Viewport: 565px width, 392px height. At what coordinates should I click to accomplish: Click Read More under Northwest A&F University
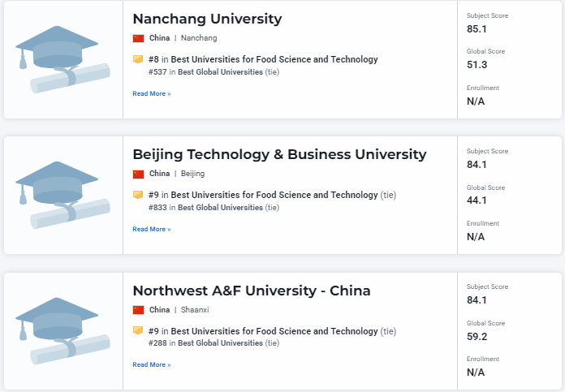[152, 365]
